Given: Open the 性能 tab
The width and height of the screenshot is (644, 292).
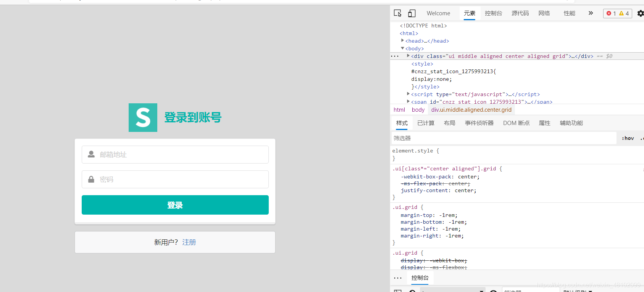Looking at the screenshot, I should pyautogui.click(x=569, y=13).
